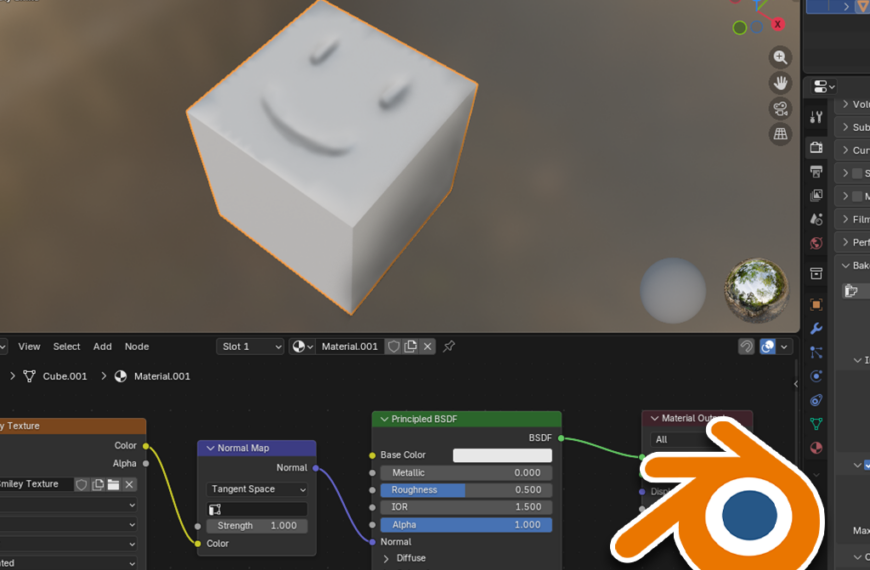Open the Object properties orange square tab
The height and width of the screenshot is (570, 870).
click(816, 304)
